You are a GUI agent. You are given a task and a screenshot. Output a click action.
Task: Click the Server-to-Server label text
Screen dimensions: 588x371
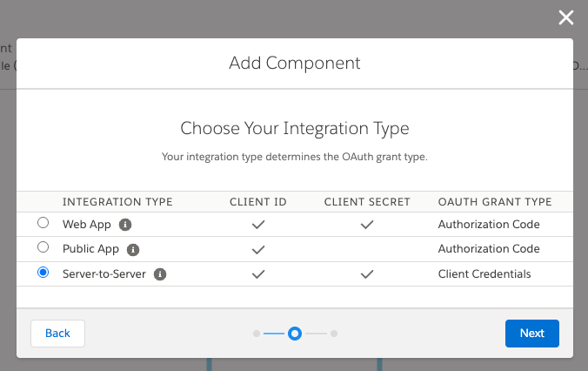click(x=104, y=274)
